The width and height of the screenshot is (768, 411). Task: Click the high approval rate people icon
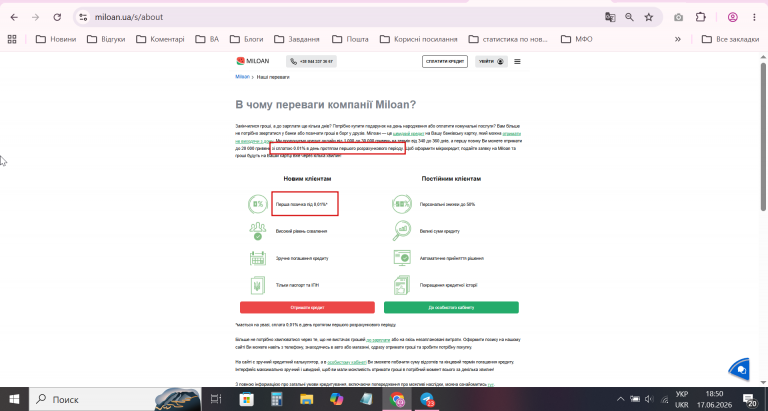(x=258, y=231)
